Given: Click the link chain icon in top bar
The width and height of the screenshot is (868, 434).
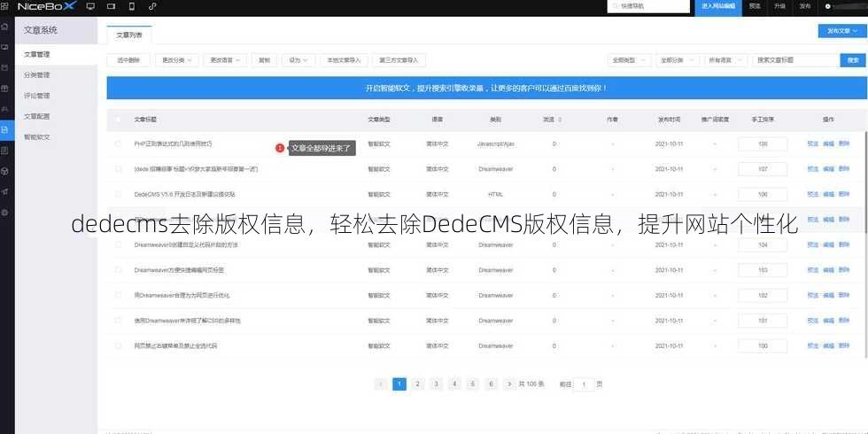Looking at the screenshot, I should (x=152, y=7).
